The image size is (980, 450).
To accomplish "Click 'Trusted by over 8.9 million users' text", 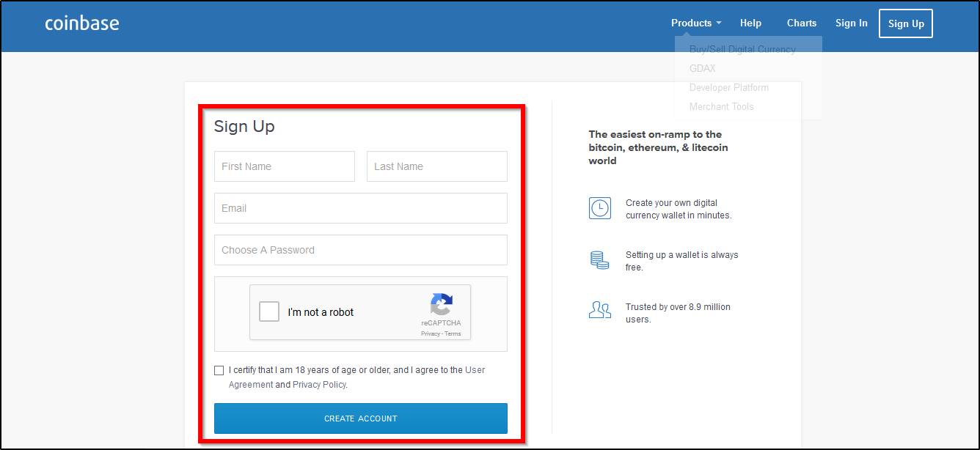I will pyautogui.click(x=678, y=313).
